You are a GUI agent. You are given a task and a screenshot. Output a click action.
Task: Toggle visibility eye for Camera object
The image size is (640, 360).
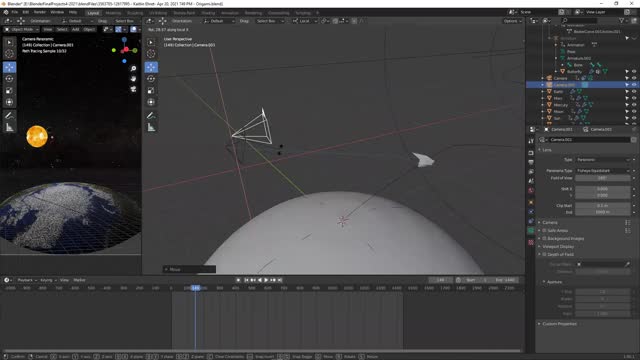click(x=634, y=78)
